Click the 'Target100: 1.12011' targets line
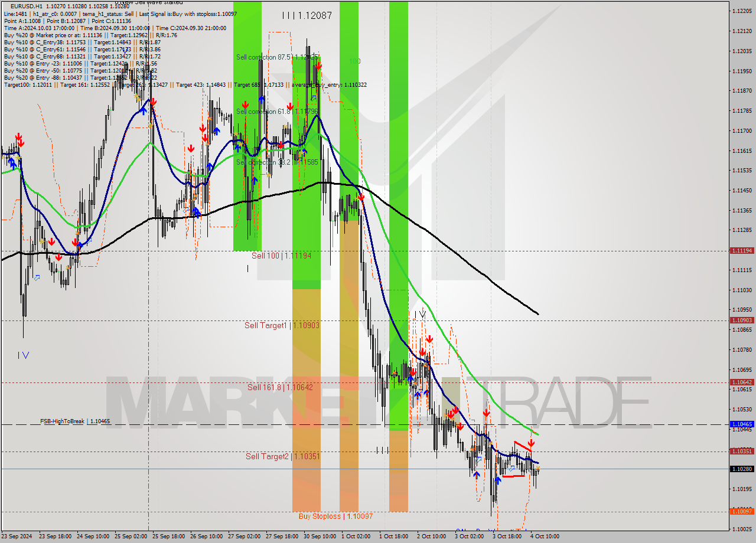 185,85
